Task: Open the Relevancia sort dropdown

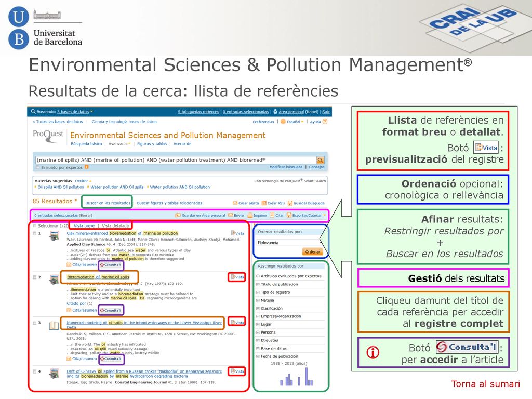Action: click(289, 243)
